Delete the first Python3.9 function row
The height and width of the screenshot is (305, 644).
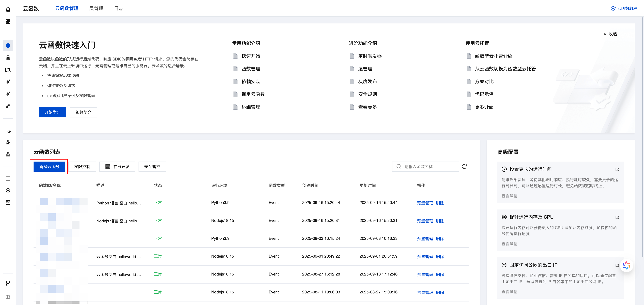point(440,203)
